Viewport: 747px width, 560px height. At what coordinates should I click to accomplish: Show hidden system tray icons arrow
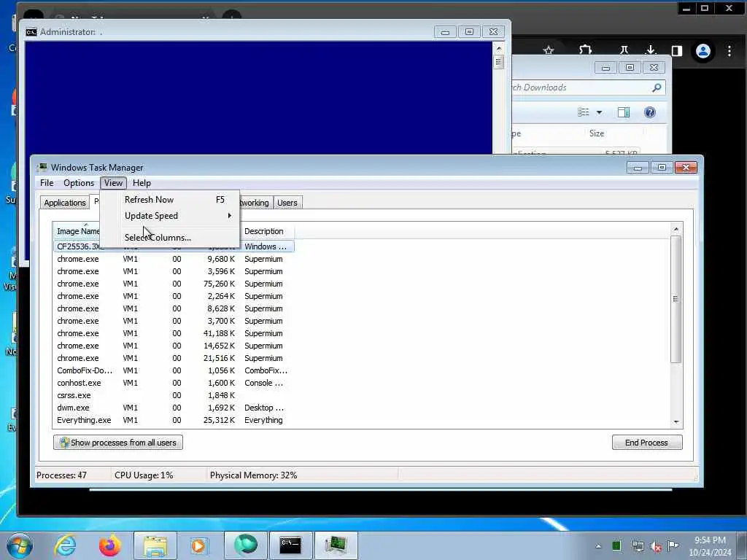pyautogui.click(x=598, y=546)
